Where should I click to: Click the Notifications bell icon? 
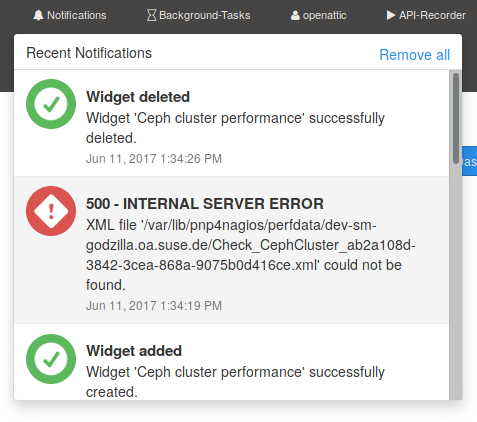point(38,15)
